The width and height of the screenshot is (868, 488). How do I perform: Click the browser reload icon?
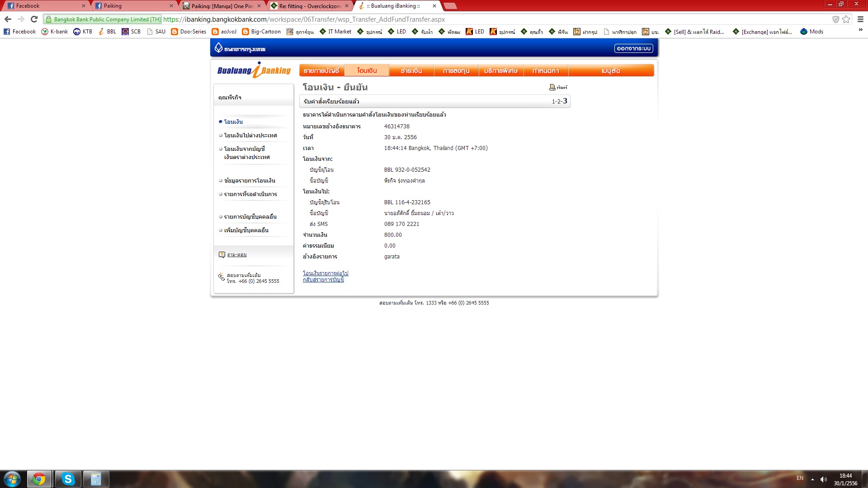(34, 19)
